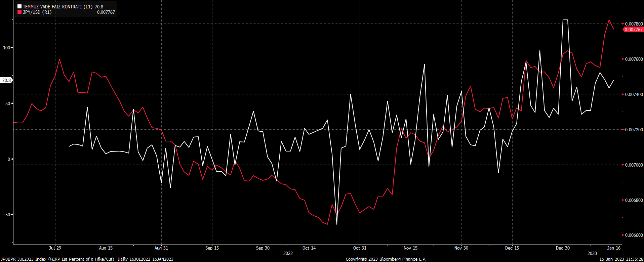Click the 16-Jan-2023 11:35:28 timestamp

tap(621, 259)
